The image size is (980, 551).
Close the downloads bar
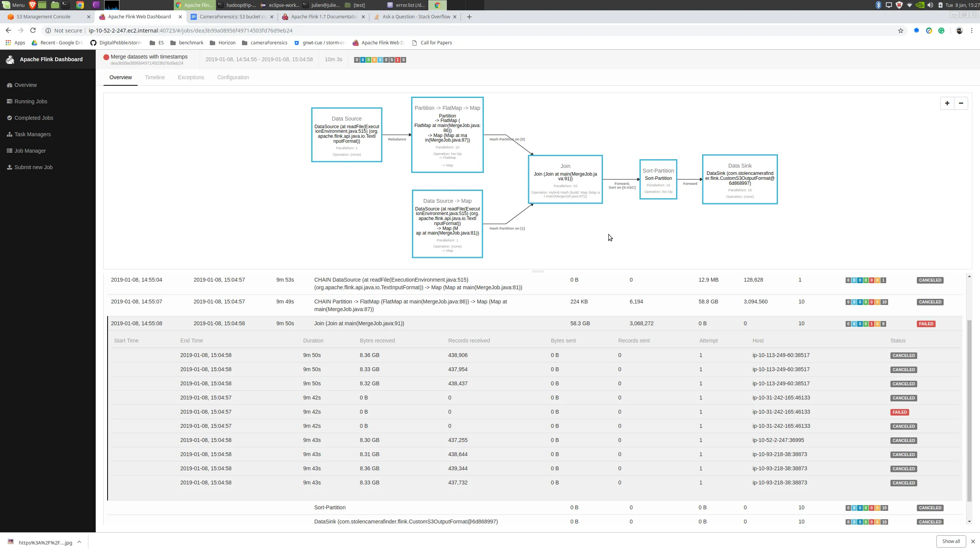tap(973, 541)
